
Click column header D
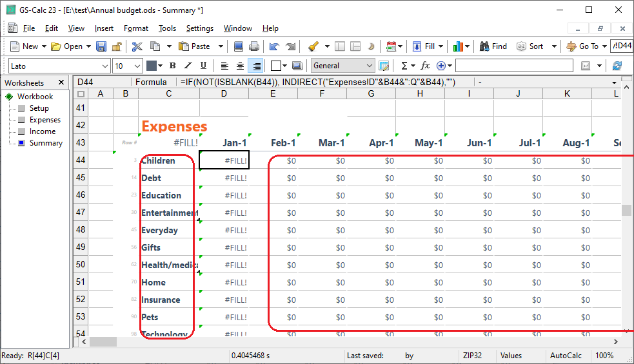pos(224,93)
